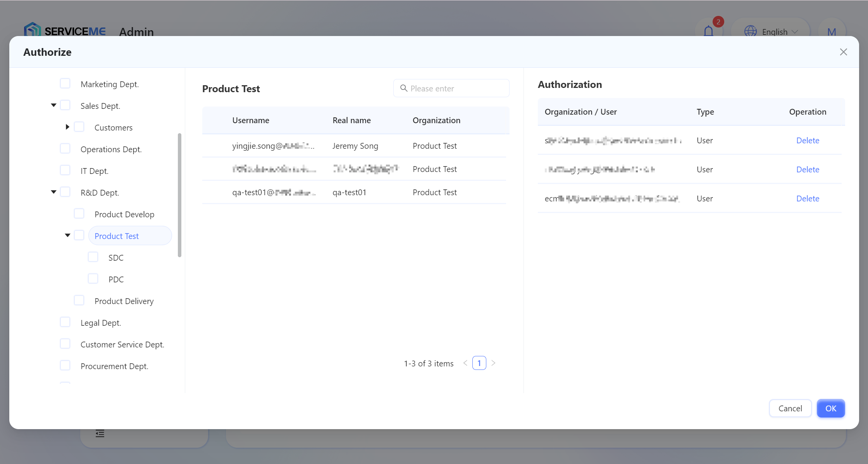The width and height of the screenshot is (868, 464).
Task: Select Product Develop in the tree
Action: click(124, 214)
